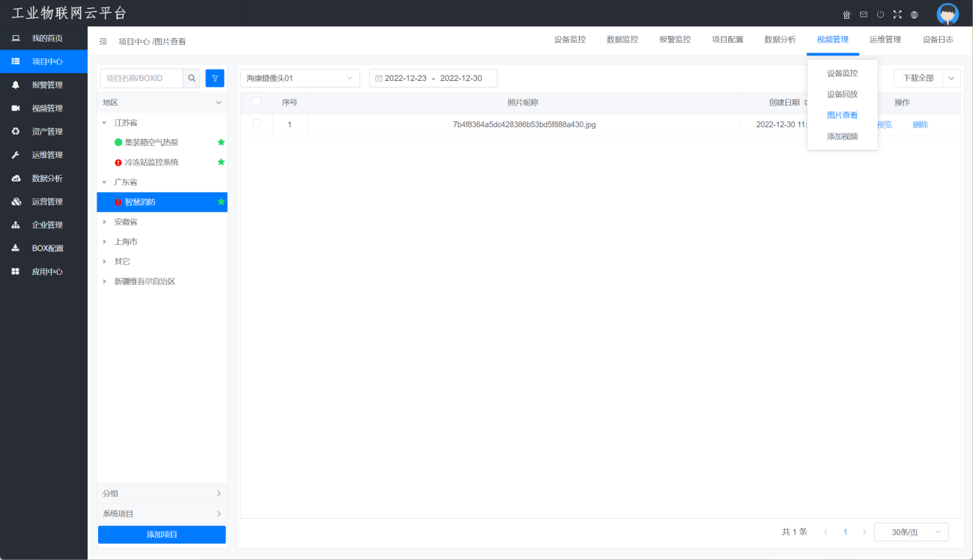Image resolution: width=973 pixels, height=560 pixels.
Task: Open the 运维管理 top tab
Action: tap(885, 40)
